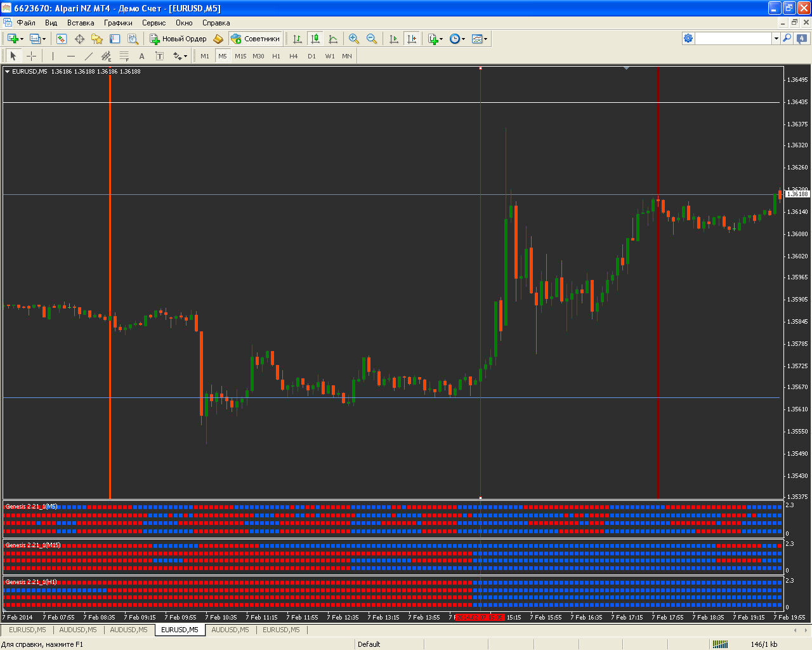Switch chart to candlestick style
This screenshot has height=650, width=812.
click(x=315, y=39)
